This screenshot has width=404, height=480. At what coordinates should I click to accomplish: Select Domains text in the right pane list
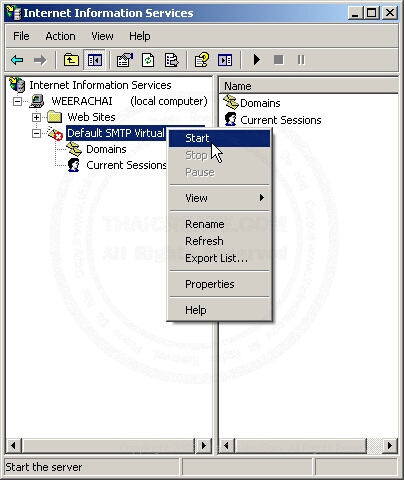tap(260, 103)
